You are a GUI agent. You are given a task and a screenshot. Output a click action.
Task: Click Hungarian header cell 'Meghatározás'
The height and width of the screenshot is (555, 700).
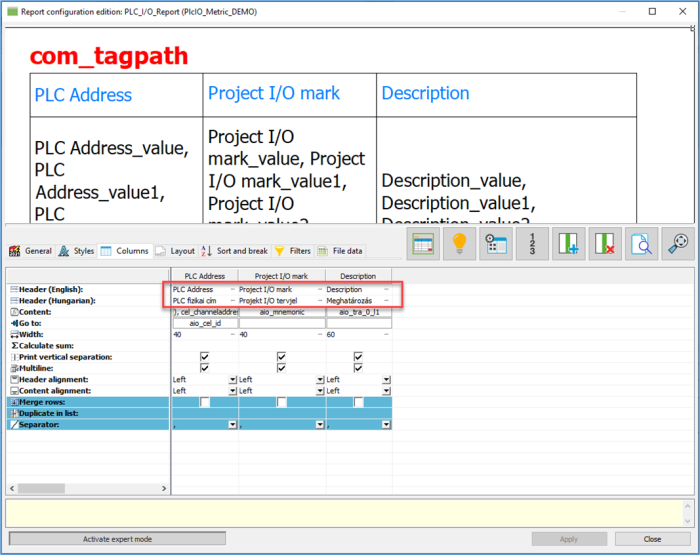point(357,300)
